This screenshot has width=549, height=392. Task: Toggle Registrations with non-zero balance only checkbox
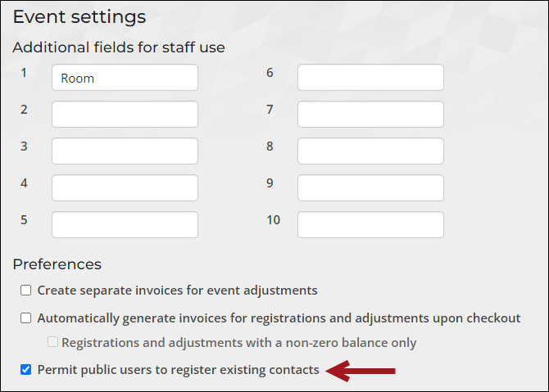(53, 342)
